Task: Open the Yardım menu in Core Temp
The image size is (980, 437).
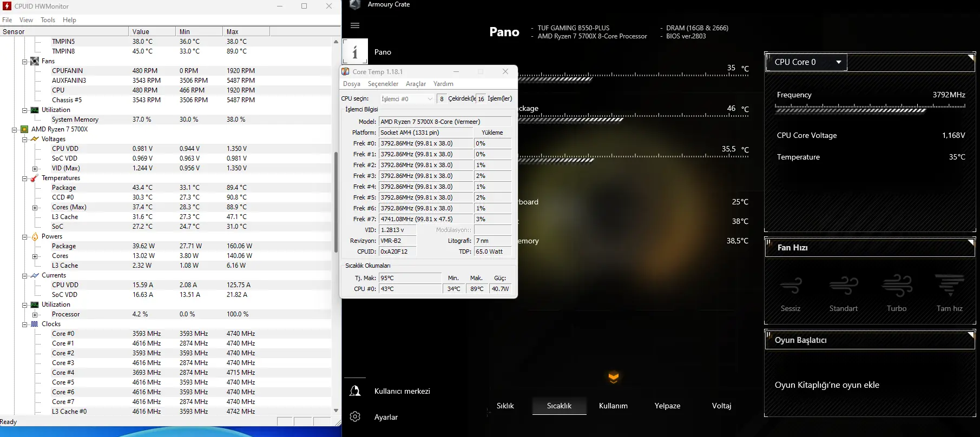Action: tap(443, 84)
